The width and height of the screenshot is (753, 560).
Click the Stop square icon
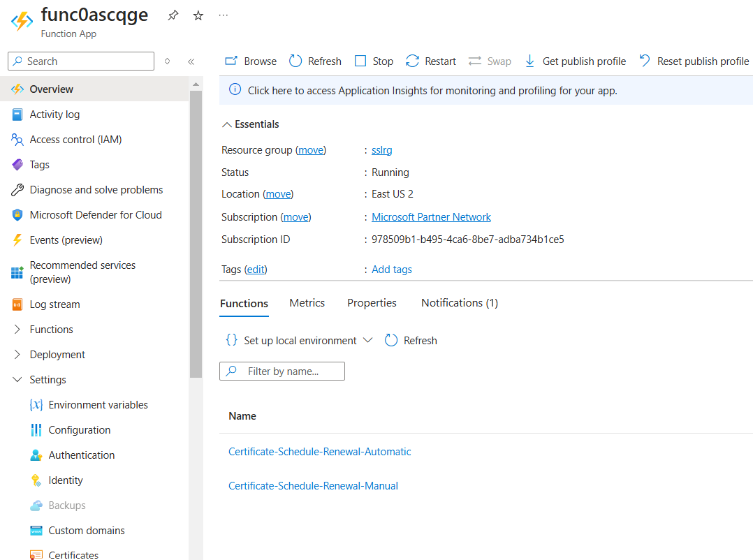coord(360,61)
